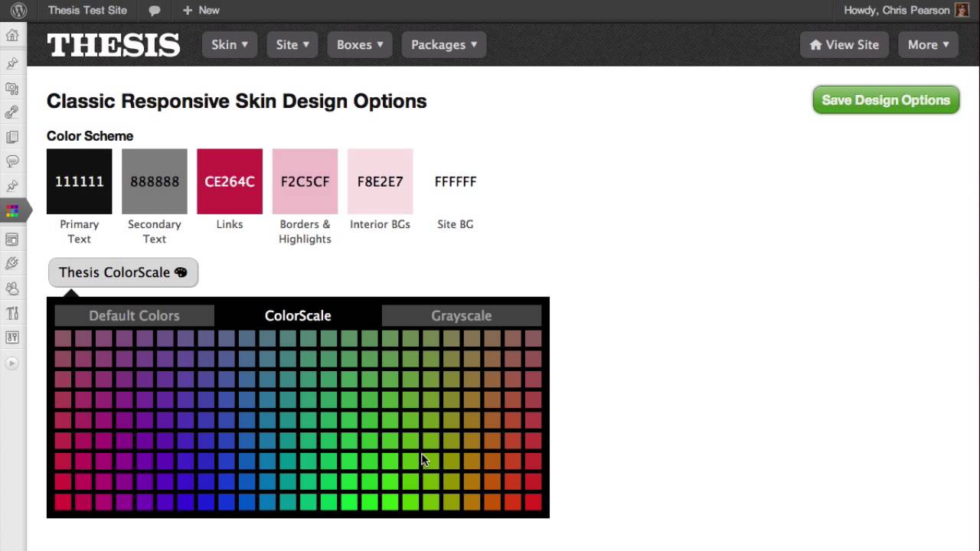The width and height of the screenshot is (980, 551).
Task: Click the Interior BGs label
Action: click(x=380, y=224)
